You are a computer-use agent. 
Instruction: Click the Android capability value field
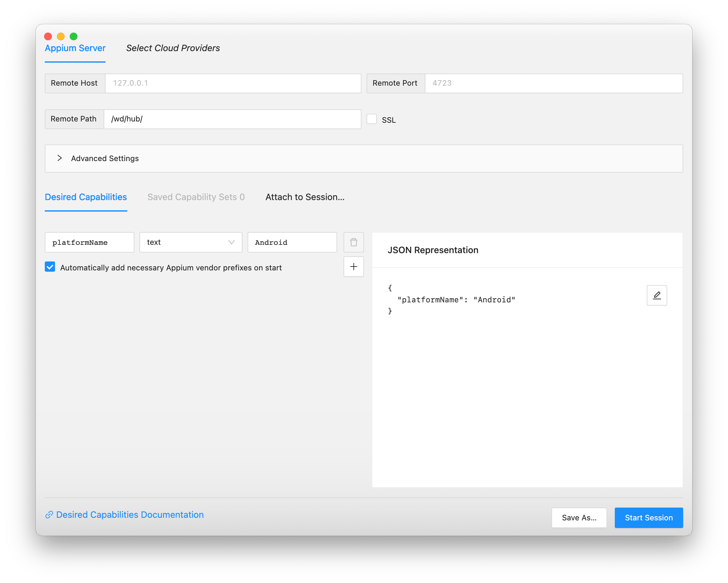(x=292, y=242)
